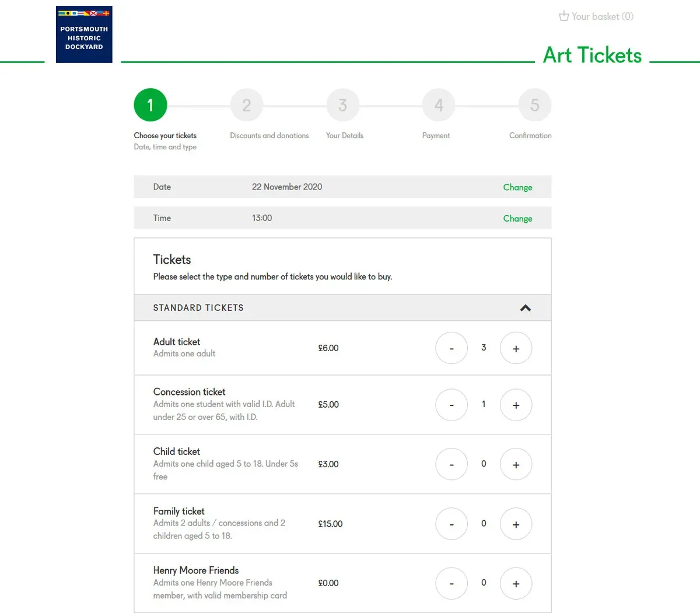Add a Family ticket
The width and height of the screenshot is (700, 613).
coord(516,524)
